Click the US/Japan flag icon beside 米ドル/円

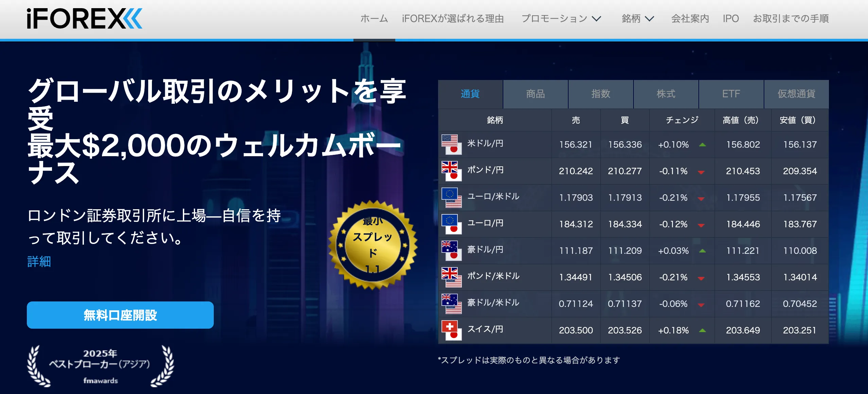(x=452, y=144)
